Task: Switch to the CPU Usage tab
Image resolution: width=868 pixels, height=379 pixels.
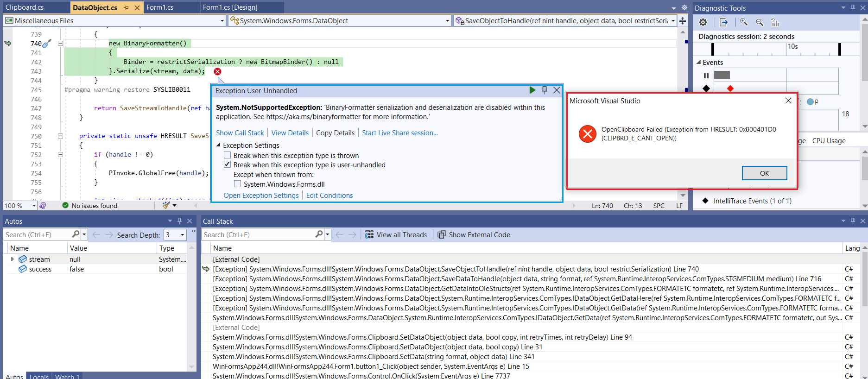Action: coord(829,141)
